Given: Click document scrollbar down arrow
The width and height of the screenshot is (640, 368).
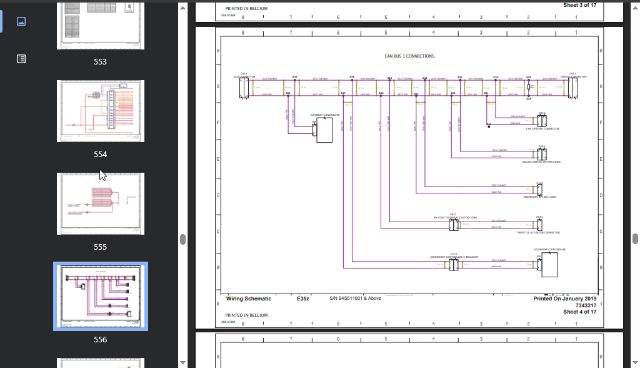Looking at the screenshot, I should (636, 362).
